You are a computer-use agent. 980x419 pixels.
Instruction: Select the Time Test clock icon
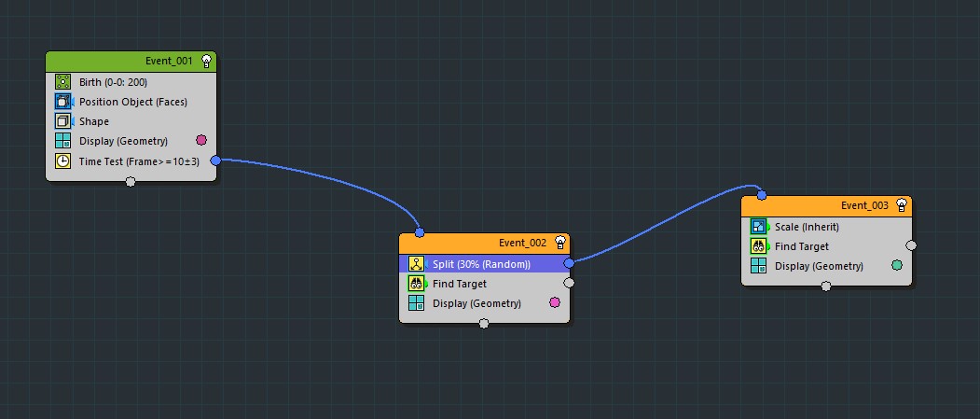62,161
